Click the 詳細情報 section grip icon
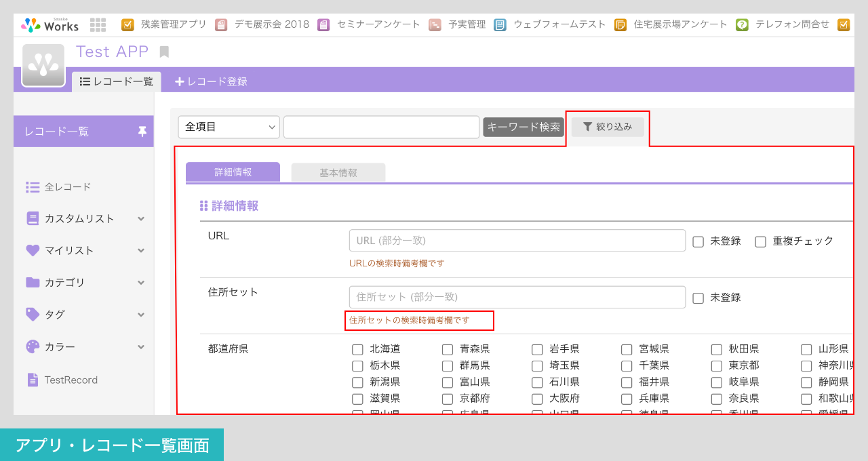This screenshot has width=868, height=461. pyautogui.click(x=203, y=206)
